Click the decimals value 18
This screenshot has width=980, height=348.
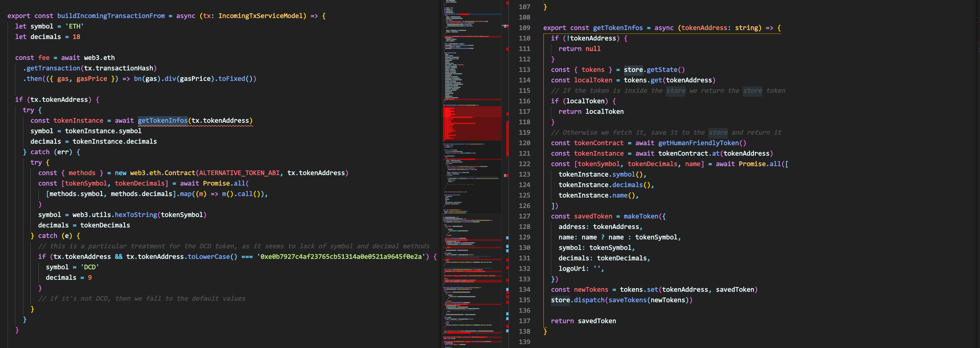(x=77, y=37)
